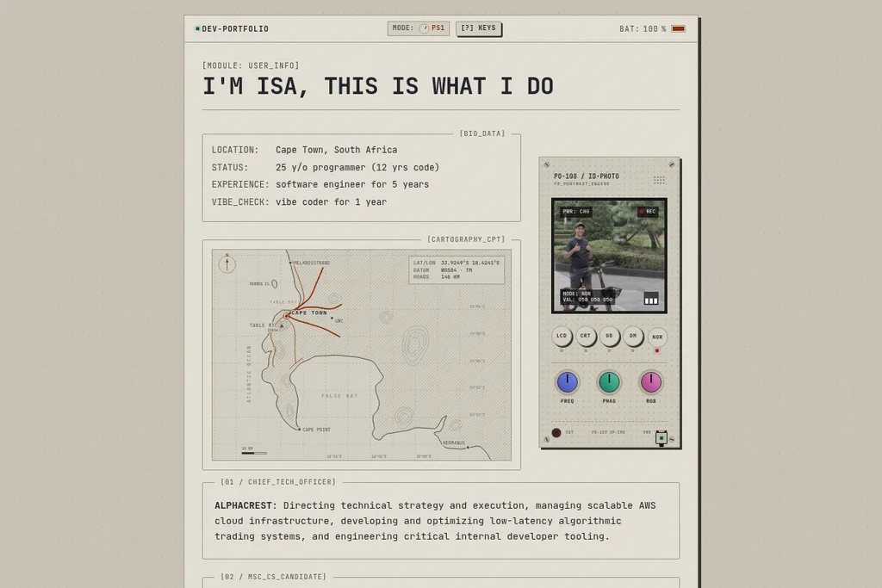Click the dark red OUT jack

pos(556,433)
